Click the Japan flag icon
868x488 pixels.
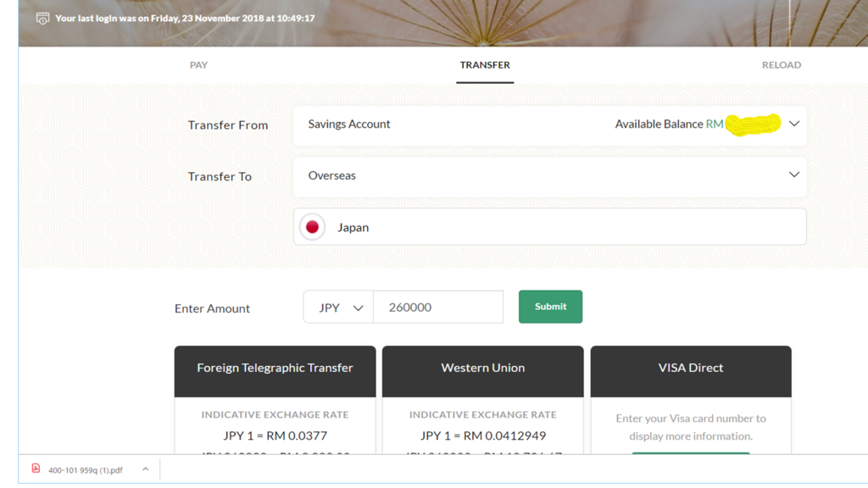pyautogui.click(x=312, y=227)
